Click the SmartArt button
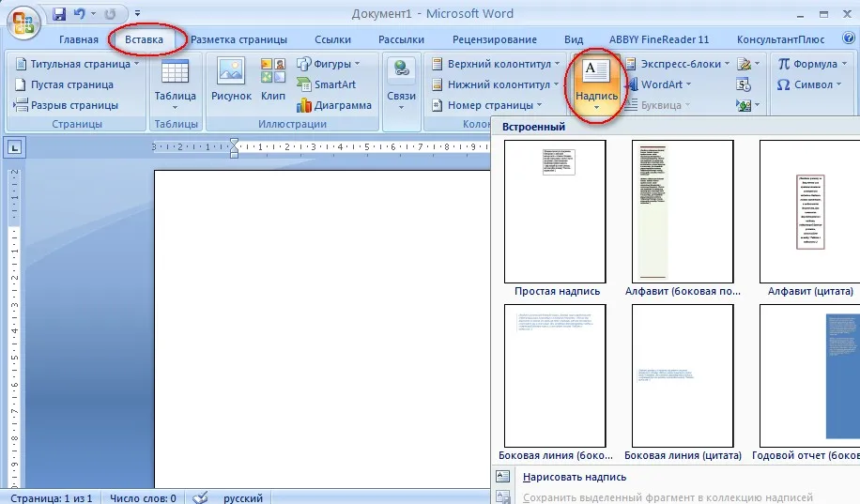The image size is (860, 504). pyautogui.click(x=327, y=84)
